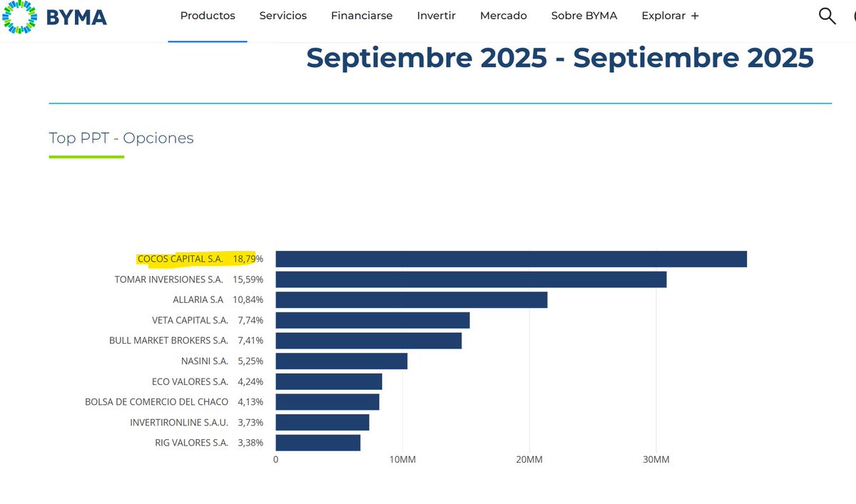Click the 20MM axis tick label
This screenshot has width=856, height=504.
click(529, 460)
